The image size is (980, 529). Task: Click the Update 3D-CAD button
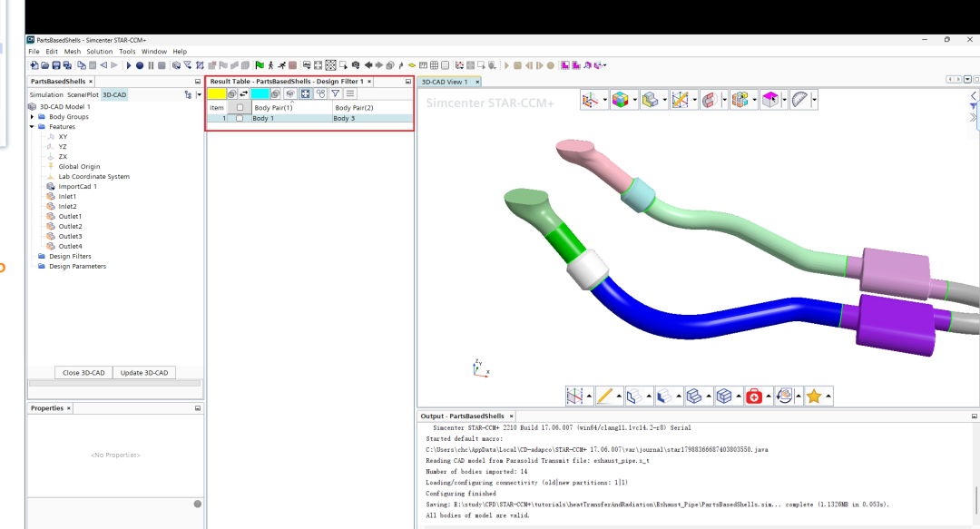tap(143, 373)
